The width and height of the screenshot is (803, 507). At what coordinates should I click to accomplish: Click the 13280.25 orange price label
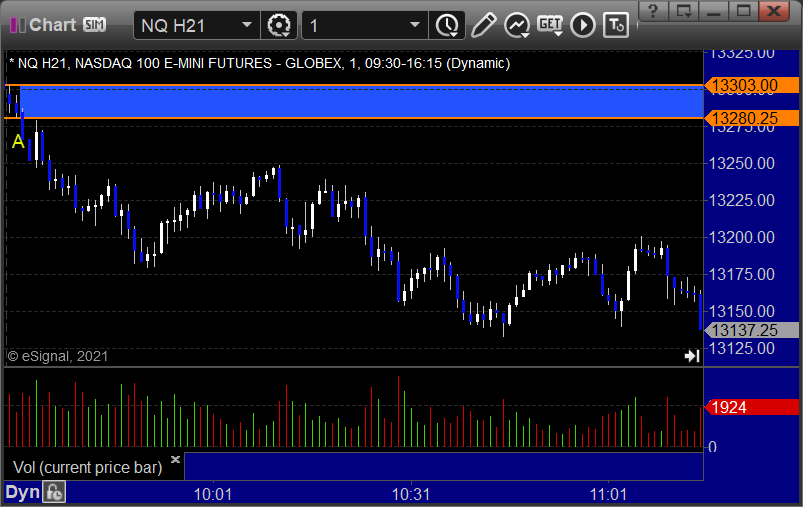[751, 118]
